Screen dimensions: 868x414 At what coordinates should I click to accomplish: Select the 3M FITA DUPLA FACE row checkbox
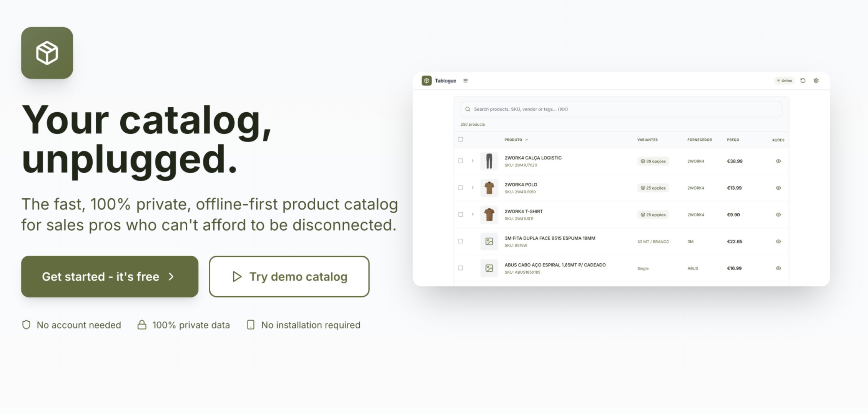tap(460, 242)
